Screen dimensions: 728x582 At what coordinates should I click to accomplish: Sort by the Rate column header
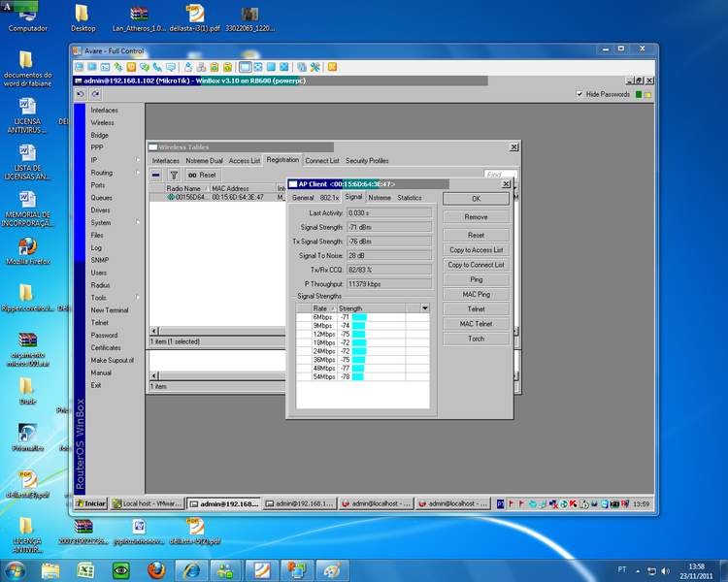point(321,307)
